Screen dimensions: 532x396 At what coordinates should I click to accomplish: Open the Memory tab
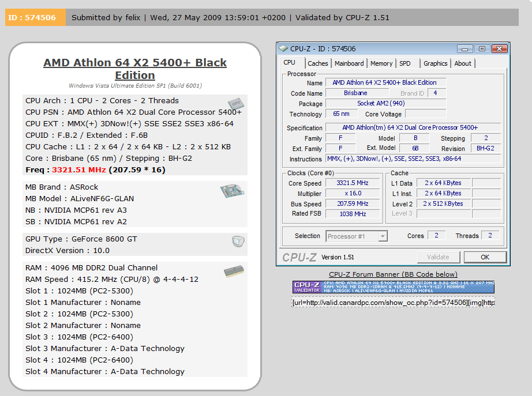pyautogui.click(x=381, y=63)
